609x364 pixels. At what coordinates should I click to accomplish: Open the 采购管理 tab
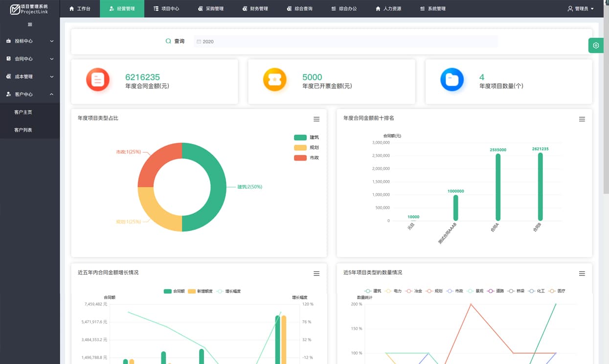point(211,9)
